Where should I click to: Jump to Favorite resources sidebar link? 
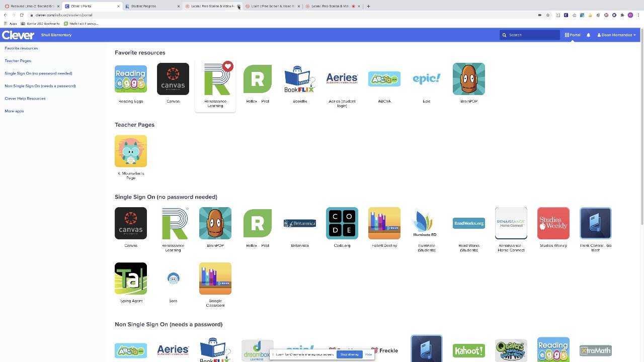pyautogui.click(x=21, y=48)
